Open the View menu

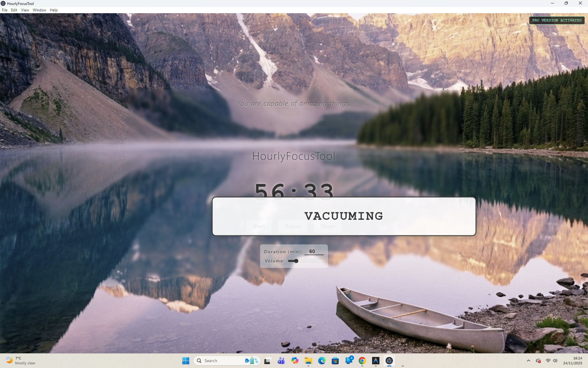point(25,10)
